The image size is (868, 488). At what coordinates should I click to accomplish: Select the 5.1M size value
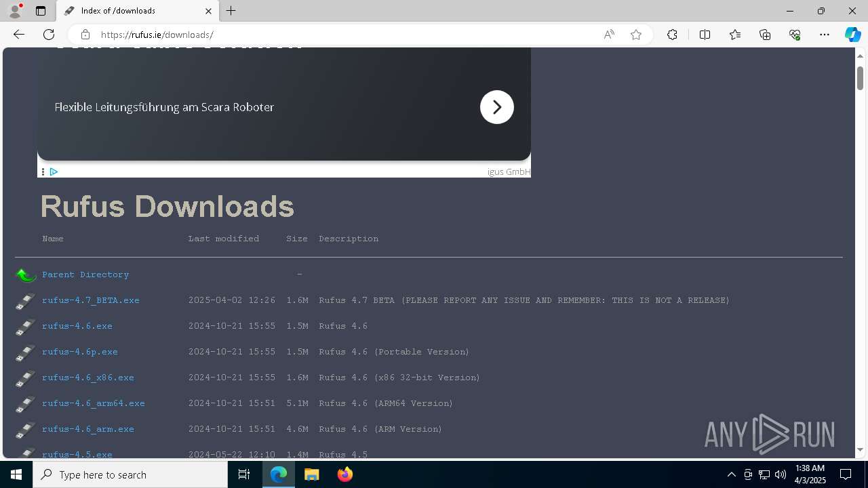point(297,403)
